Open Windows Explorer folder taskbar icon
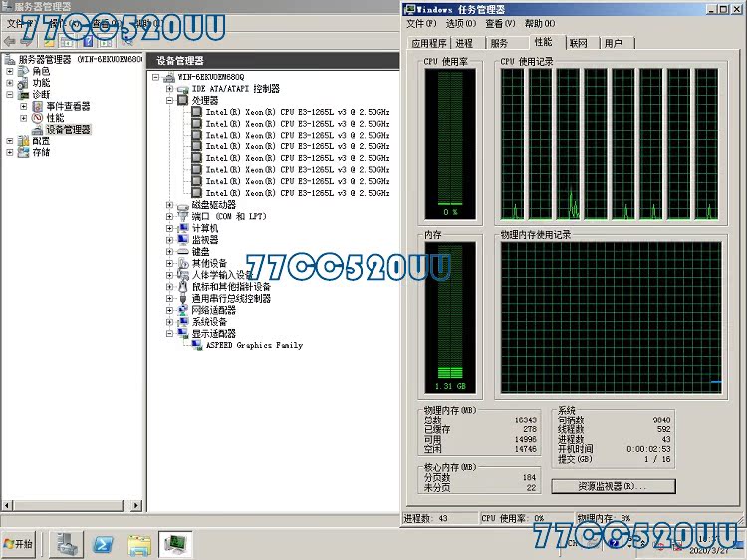747x560 pixels. click(139, 545)
